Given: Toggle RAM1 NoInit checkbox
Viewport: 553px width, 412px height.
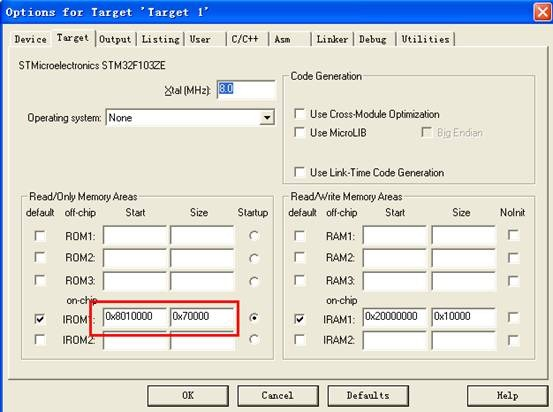Looking at the screenshot, I should [x=514, y=235].
